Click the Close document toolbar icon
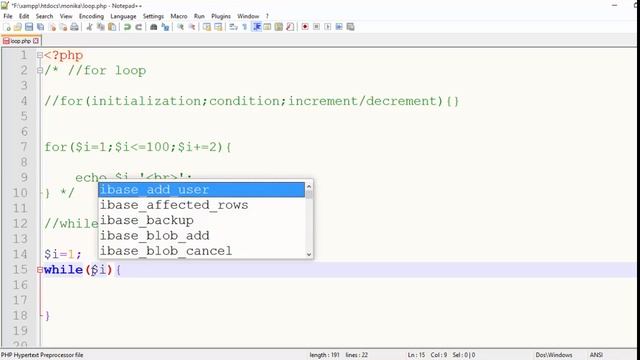The image size is (640, 360). click(52, 27)
